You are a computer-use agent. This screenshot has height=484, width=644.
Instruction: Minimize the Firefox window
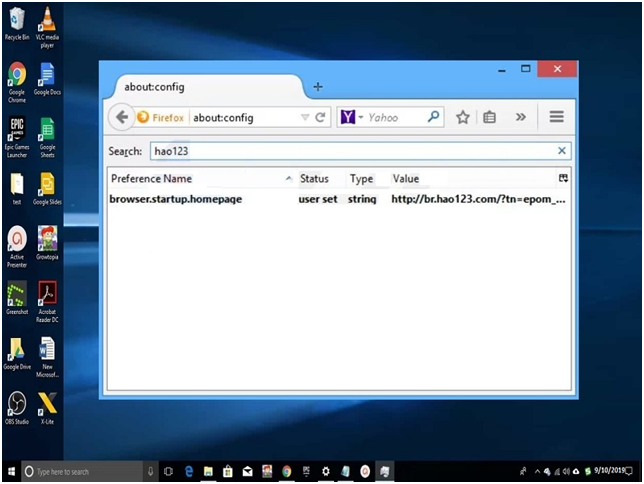[x=502, y=70]
